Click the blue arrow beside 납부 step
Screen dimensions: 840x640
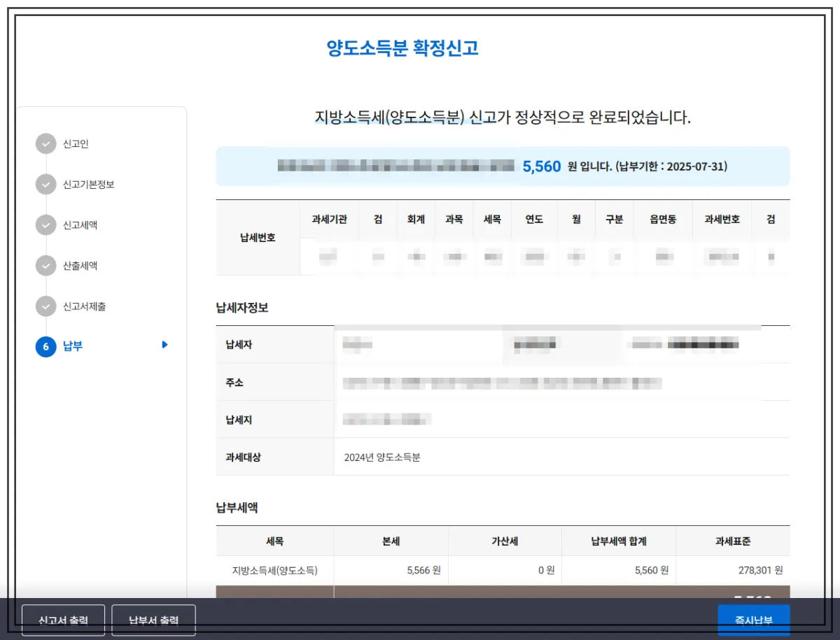pos(164,346)
